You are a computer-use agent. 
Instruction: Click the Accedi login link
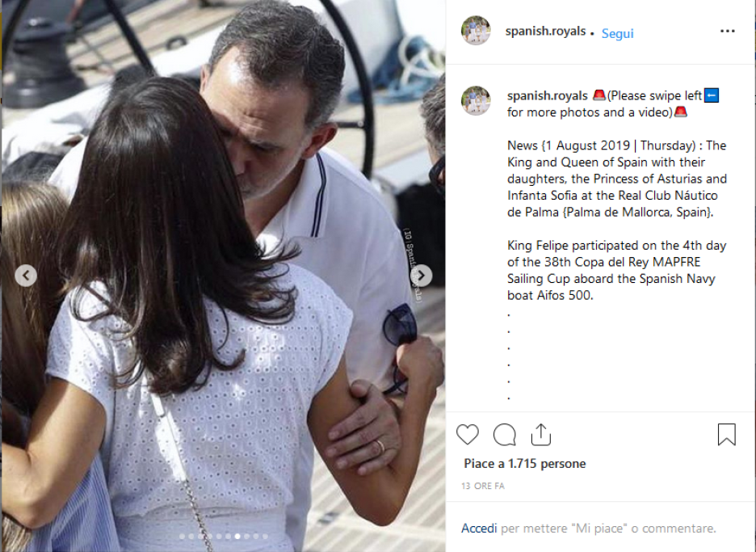click(479, 529)
